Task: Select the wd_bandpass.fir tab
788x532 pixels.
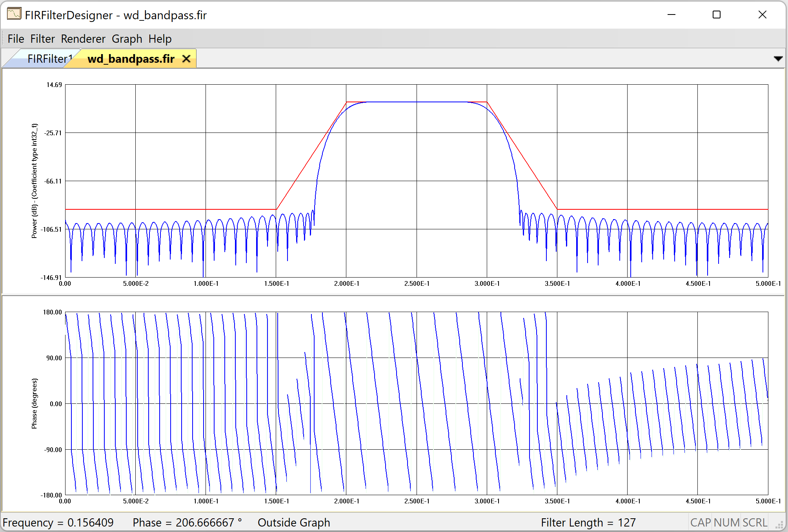Action: (131, 59)
